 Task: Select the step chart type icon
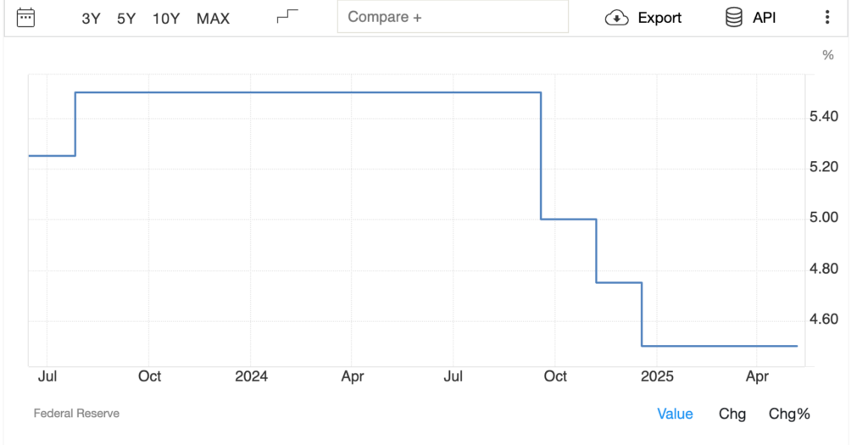288,17
